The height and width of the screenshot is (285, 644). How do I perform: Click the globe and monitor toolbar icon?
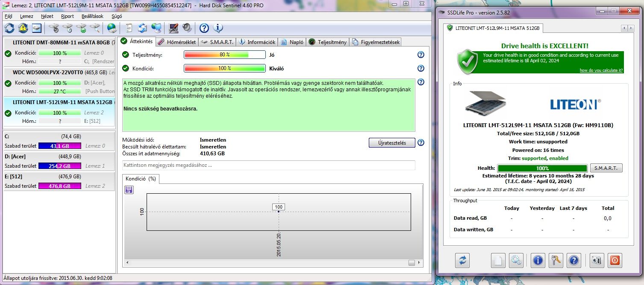point(156,28)
